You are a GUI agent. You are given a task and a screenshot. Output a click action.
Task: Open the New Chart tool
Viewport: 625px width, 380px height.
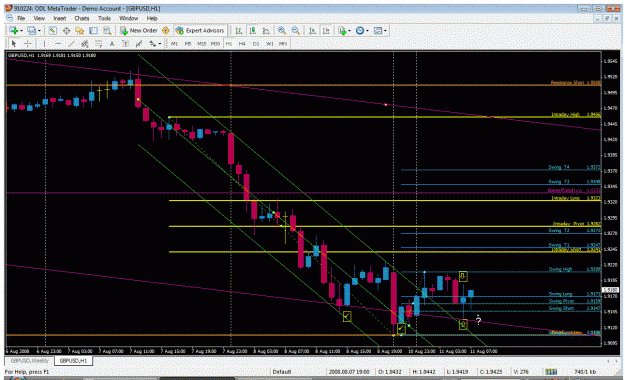click(14, 31)
